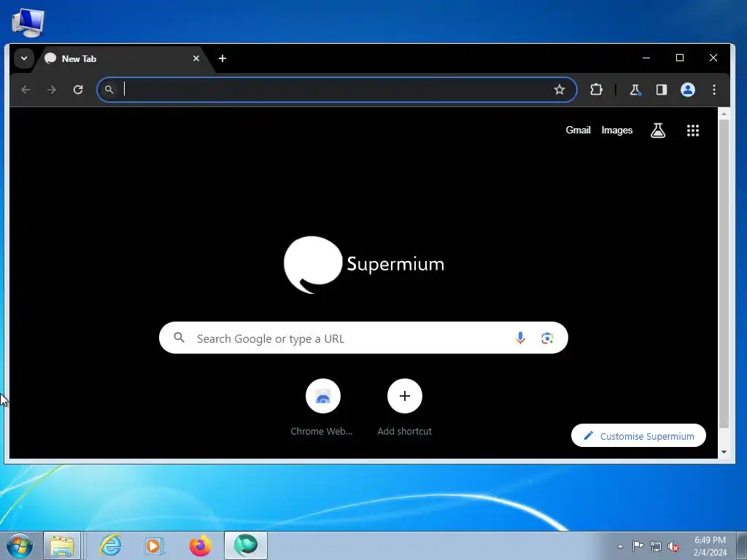Click magnifier icon in page search box
747x560 pixels.
(179, 338)
